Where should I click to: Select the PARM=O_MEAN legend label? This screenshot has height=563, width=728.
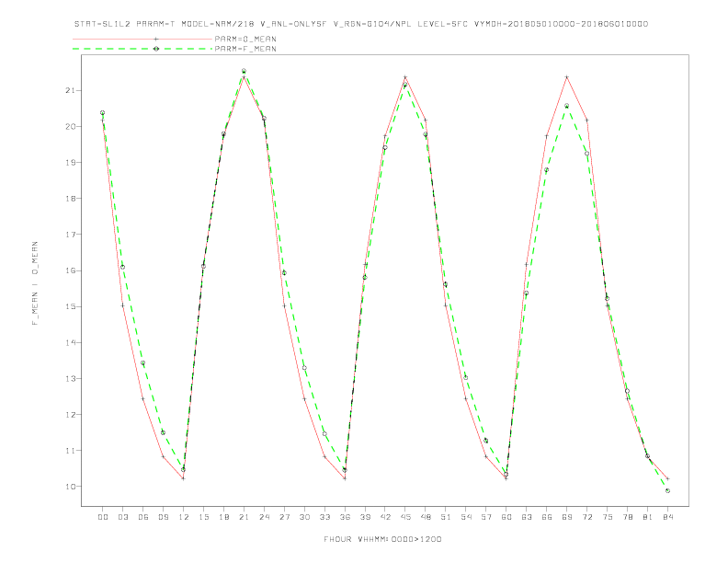(245, 39)
